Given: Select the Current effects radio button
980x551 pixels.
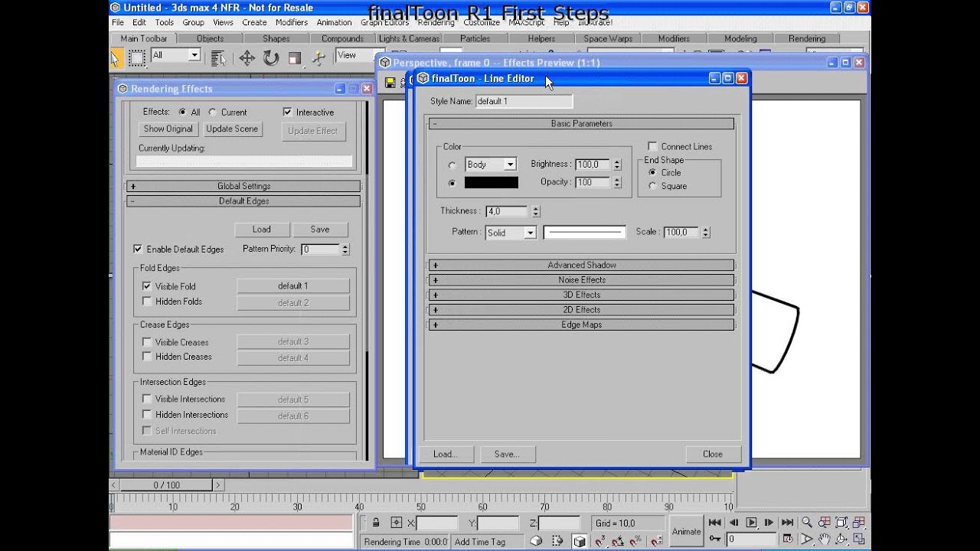Looking at the screenshot, I should click(212, 112).
